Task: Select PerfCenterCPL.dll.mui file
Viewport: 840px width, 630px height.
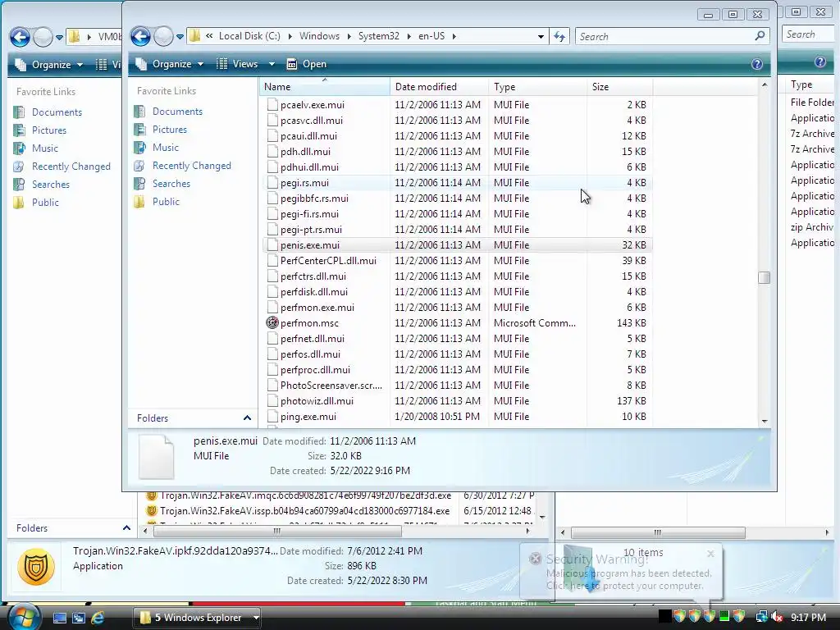Action: pyautogui.click(x=328, y=261)
